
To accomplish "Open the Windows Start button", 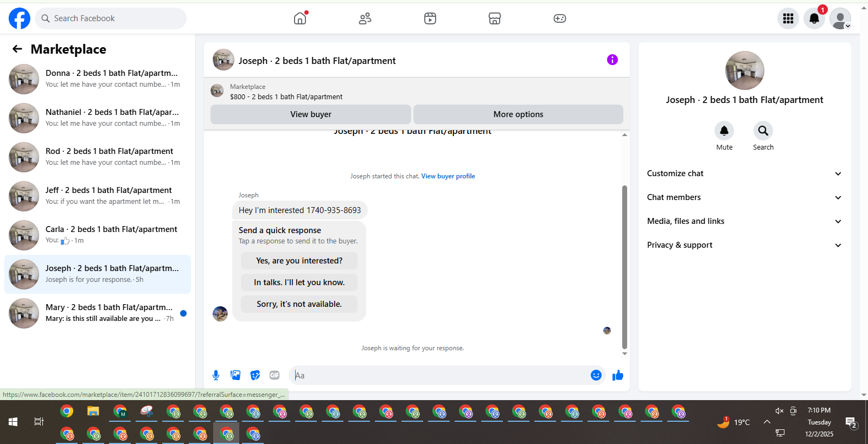I will coord(13,422).
